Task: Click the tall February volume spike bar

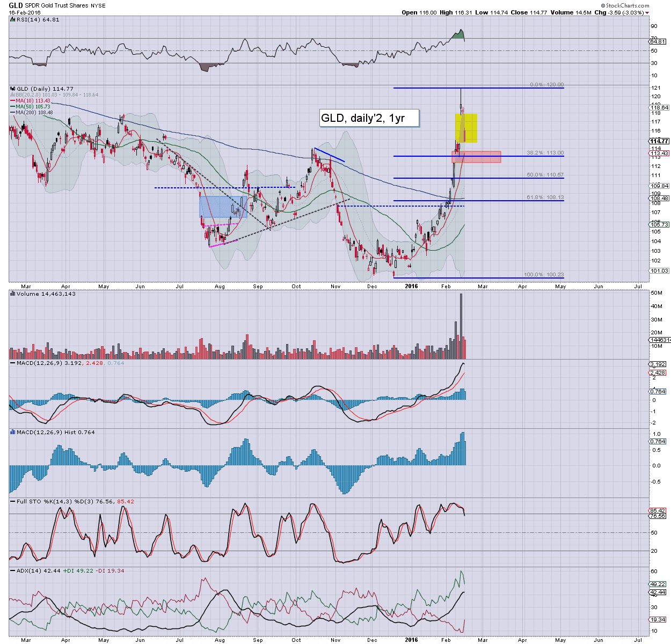Action: point(461,326)
